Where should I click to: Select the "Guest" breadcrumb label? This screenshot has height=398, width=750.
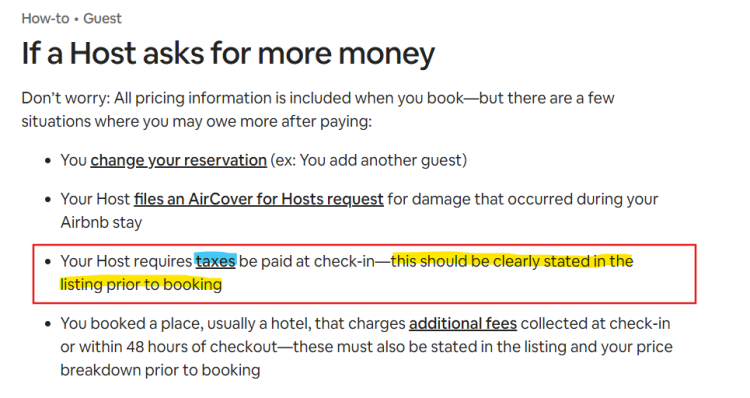pyautogui.click(x=102, y=18)
